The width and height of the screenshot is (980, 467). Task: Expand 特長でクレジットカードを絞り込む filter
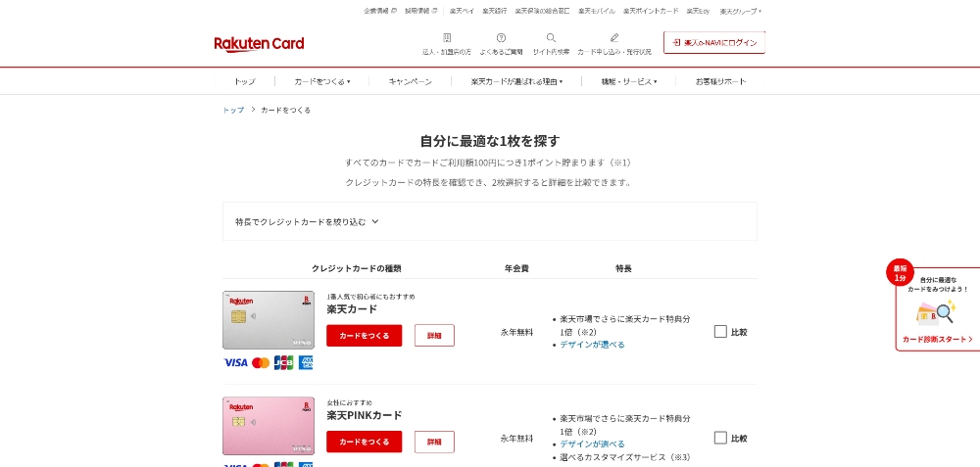(x=307, y=222)
